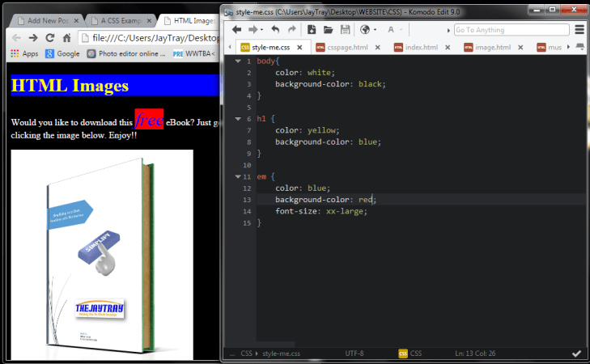
Task: Click the 'xx-large' value on line 14
Action: point(344,211)
